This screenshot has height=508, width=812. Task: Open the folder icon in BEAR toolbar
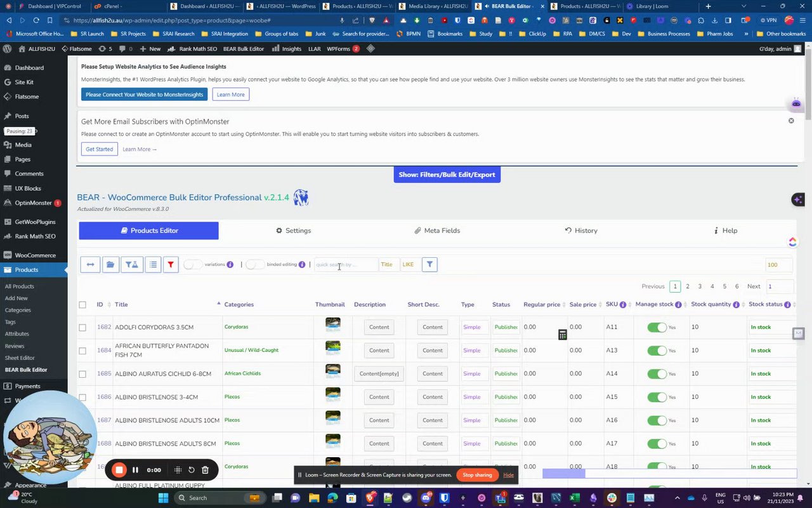(x=110, y=265)
